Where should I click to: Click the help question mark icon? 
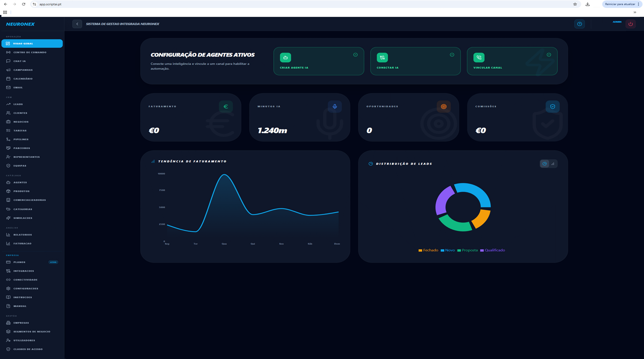(x=579, y=23)
